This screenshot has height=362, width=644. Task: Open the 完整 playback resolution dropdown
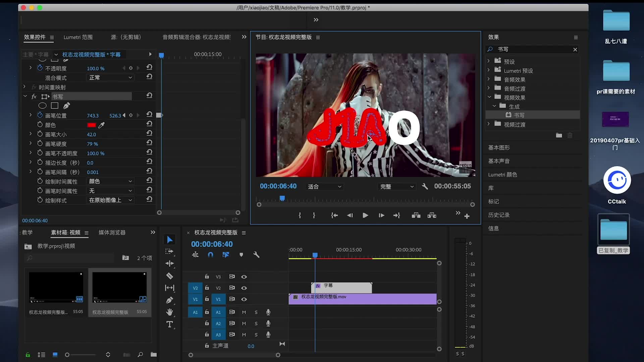[397, 187]
